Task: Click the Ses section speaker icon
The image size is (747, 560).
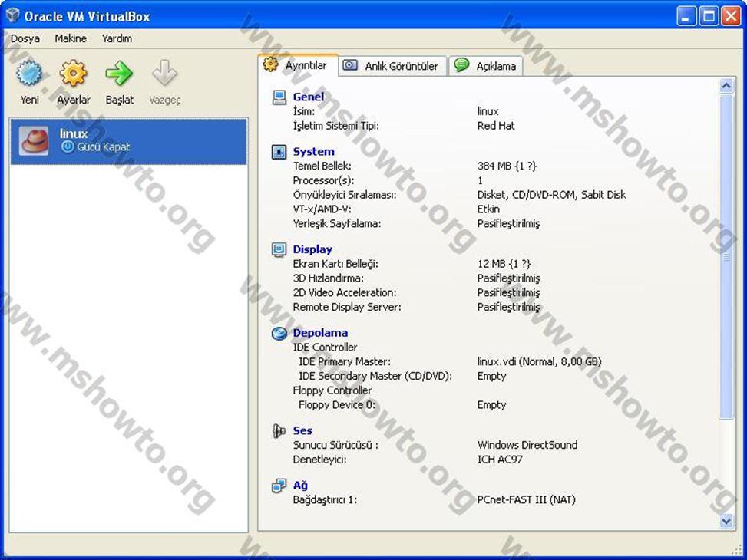Action: click(279, 431)
